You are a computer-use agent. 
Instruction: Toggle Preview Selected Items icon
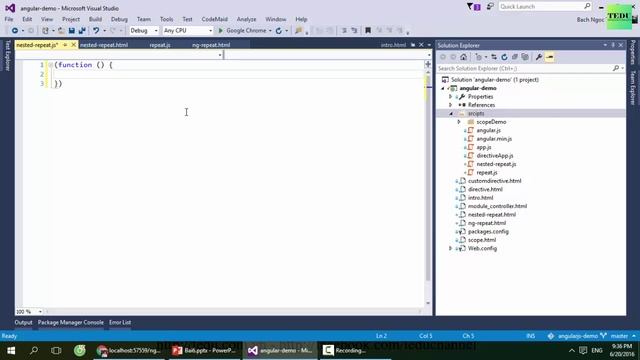pos(549,57)
